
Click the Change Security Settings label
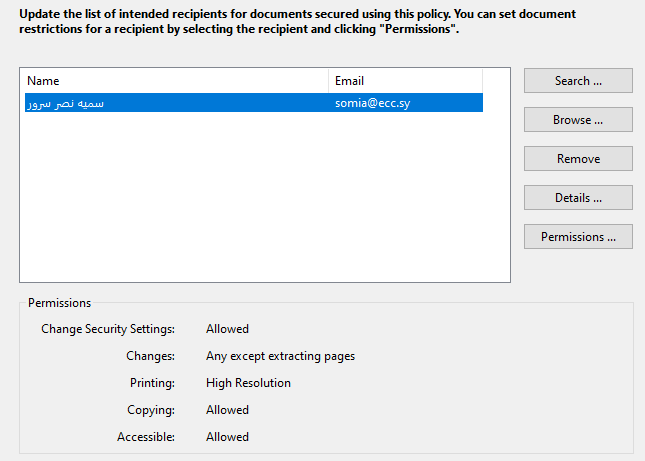pyautogui.click(x=108, y=329)
